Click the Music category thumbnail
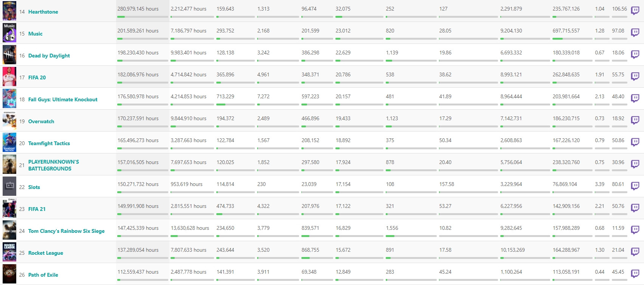Screen dimensions: 644x285 pyautogui.click(x=9, y=33)
